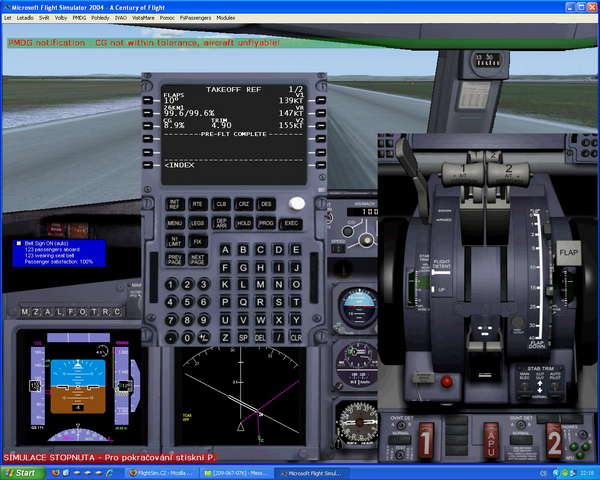Click the NEXT PAGE key

coord(197,260)
